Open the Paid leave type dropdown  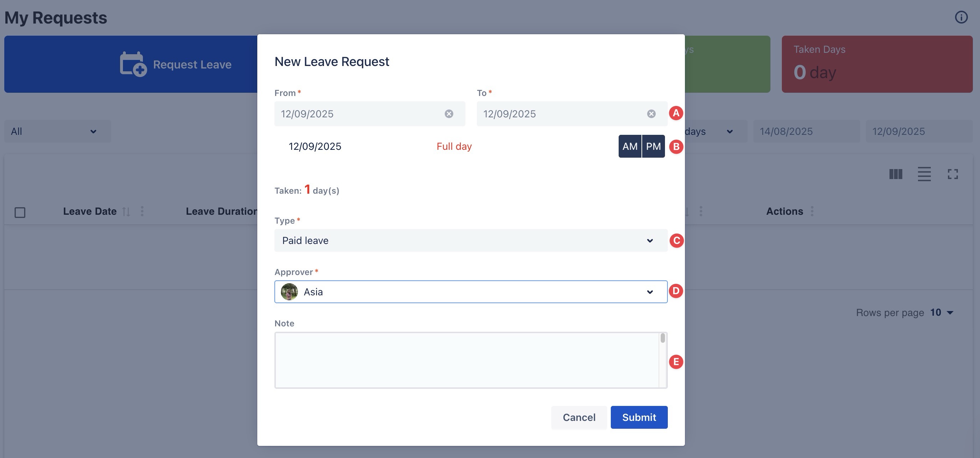tap(471, 241)
